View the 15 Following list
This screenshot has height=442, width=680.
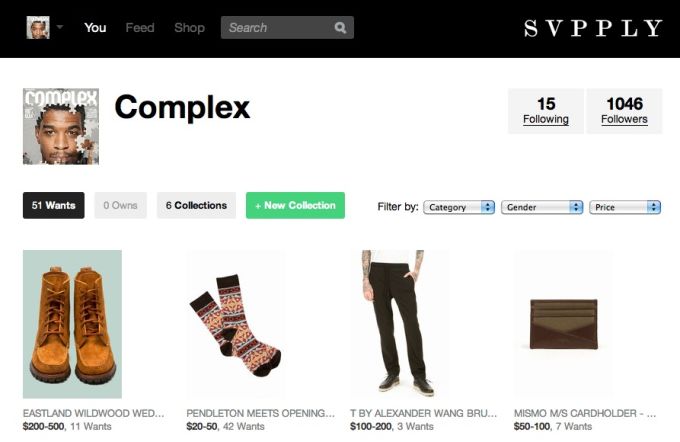(546, 111)
